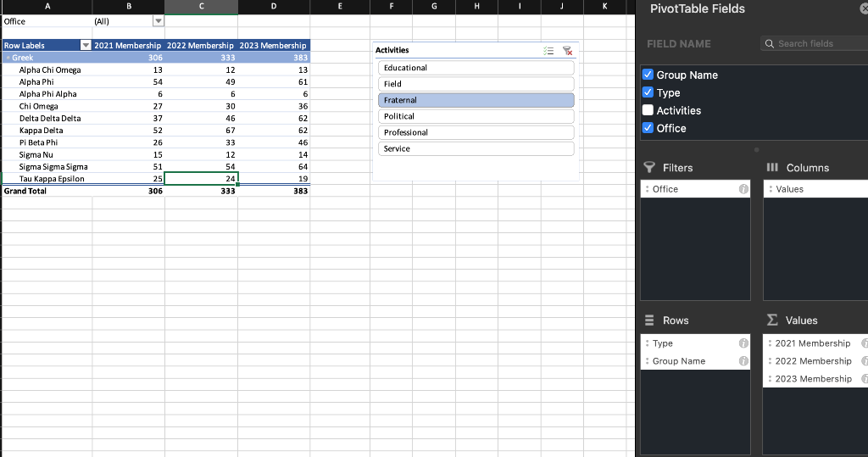Click the Alpha Chi Omega row label

point(50,70)
